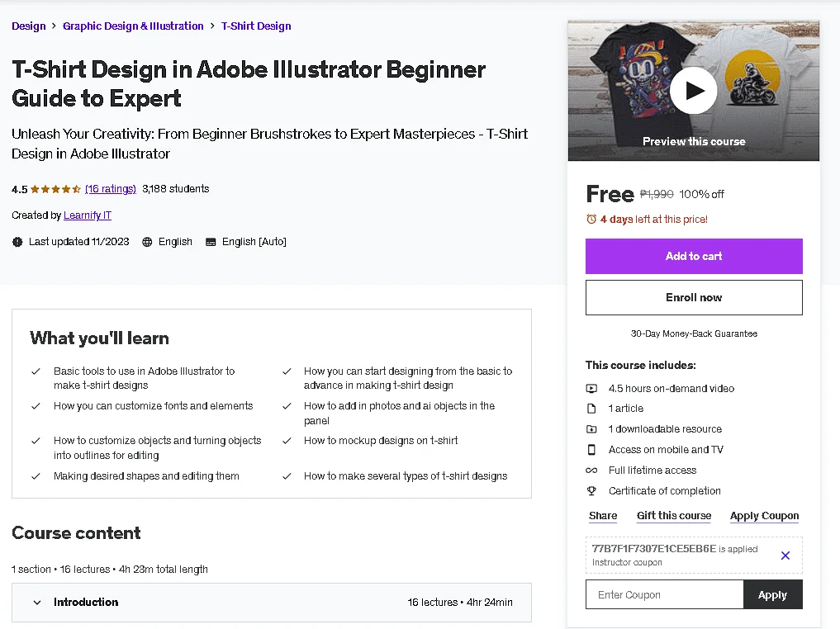Open T-Shirt Design breadcrumb

click(256, 26)
